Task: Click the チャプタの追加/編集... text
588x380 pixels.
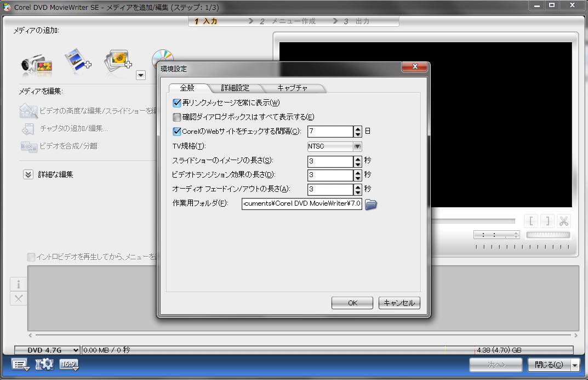Action: click(73, 129)
